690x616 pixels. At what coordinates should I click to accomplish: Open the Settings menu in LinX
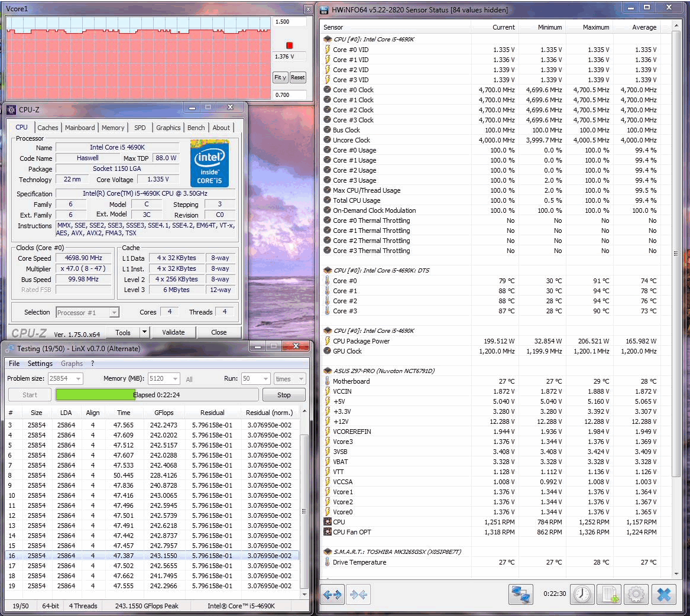(x=40, y=364)
